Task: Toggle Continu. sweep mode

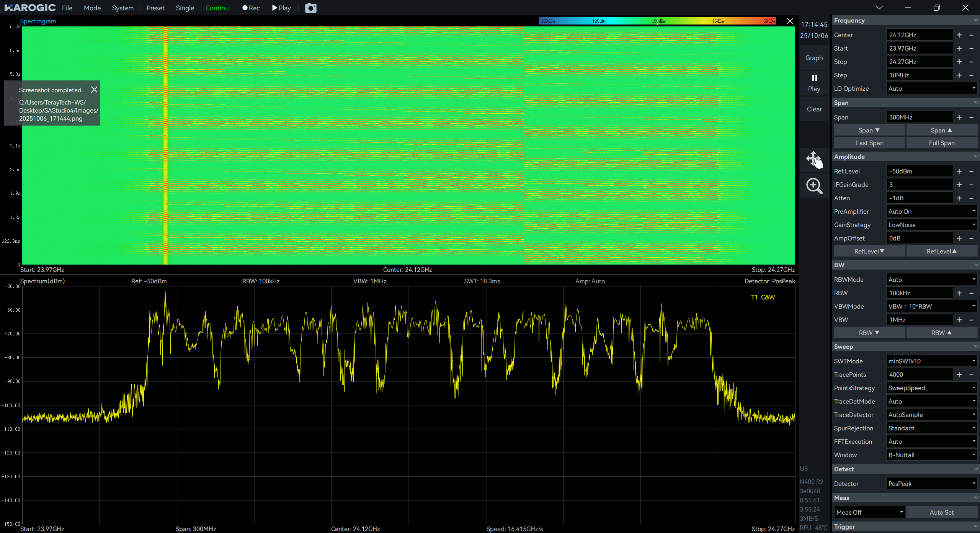Action: 218,8
